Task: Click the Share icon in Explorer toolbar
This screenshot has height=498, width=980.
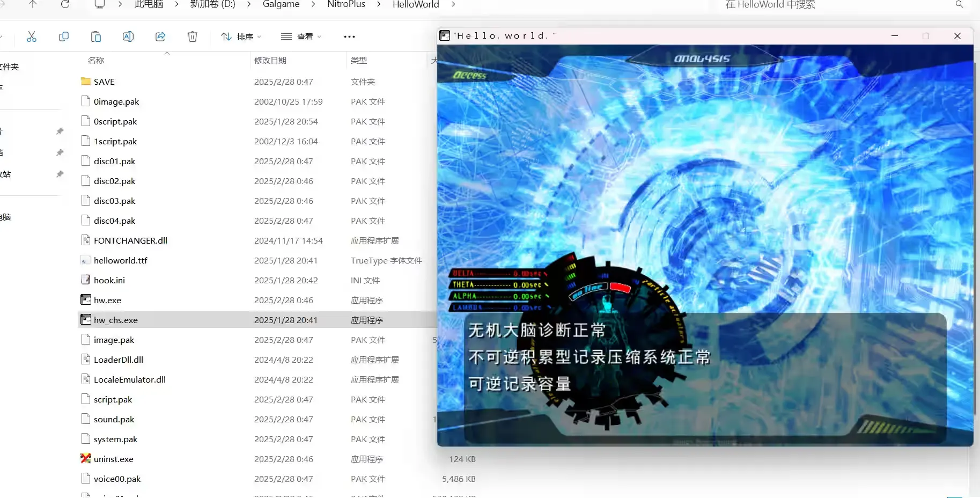Action: 160,36
